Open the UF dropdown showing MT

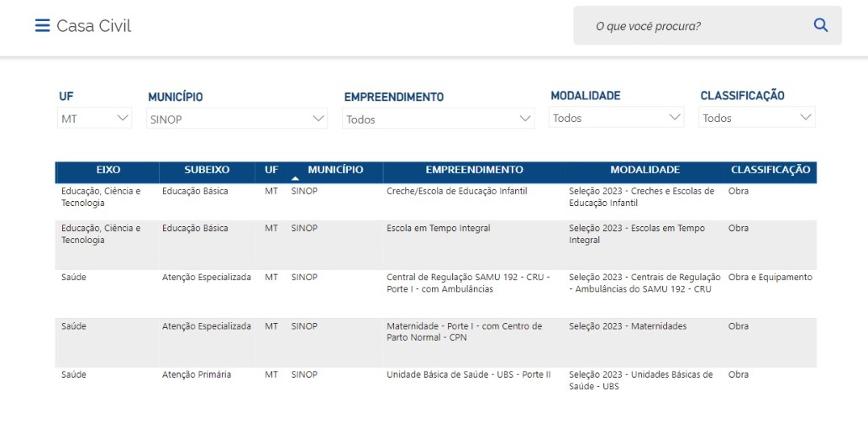96,119
